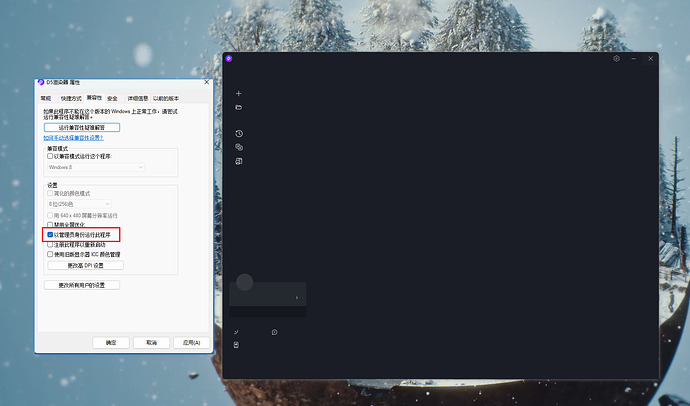Open the recent history clock icon
690x406 pixels.
[x=239, y=133]
